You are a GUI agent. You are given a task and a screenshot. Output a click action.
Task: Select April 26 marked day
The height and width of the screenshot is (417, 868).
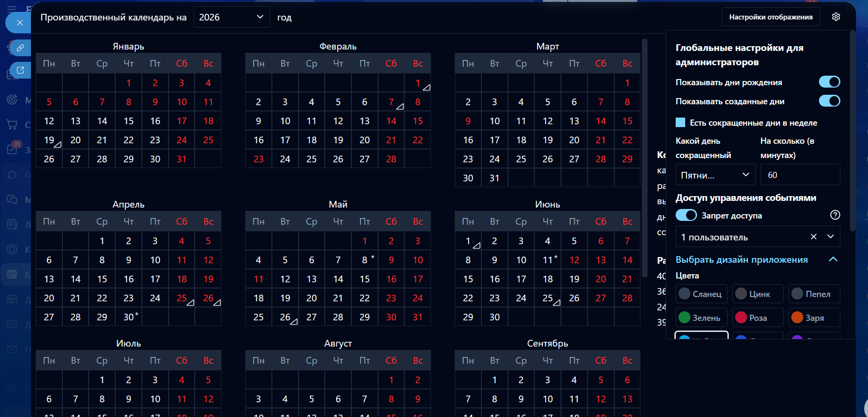(208, 298)
